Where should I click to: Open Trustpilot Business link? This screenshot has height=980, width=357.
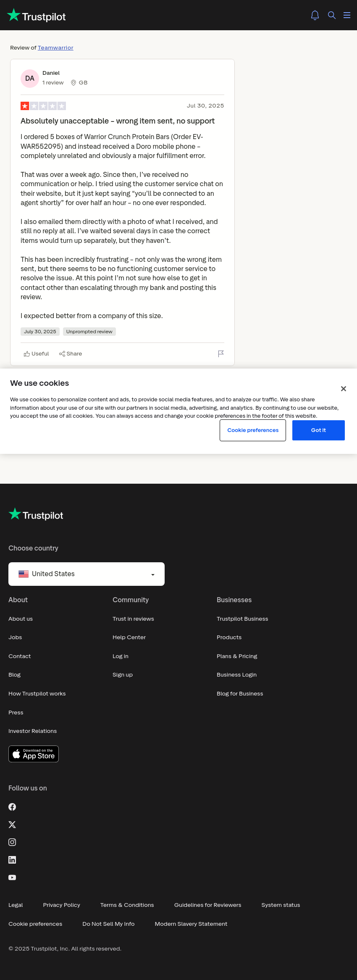tap(242, 619)
